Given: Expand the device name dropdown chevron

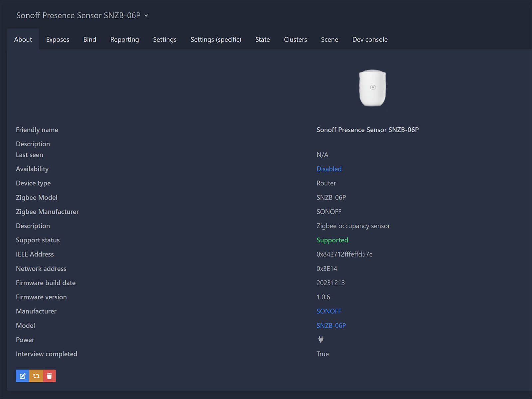Looking at the screenshot, I should [146, 16].
